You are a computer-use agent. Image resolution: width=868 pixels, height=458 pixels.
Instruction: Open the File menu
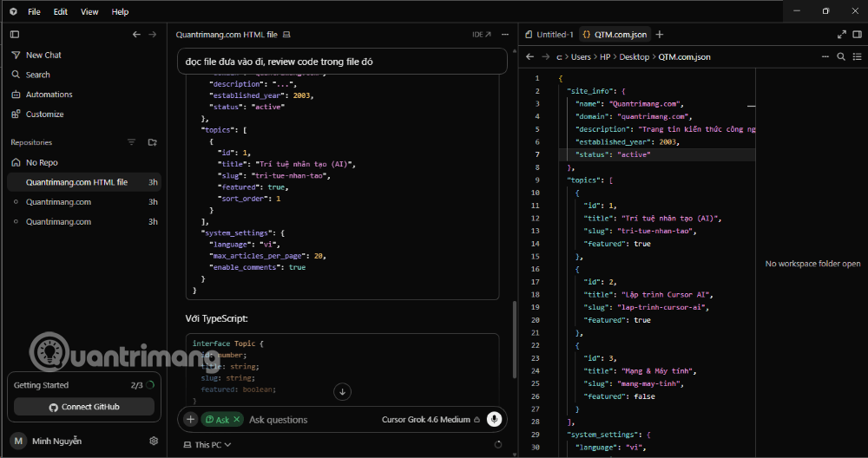[x=35, y=11]
